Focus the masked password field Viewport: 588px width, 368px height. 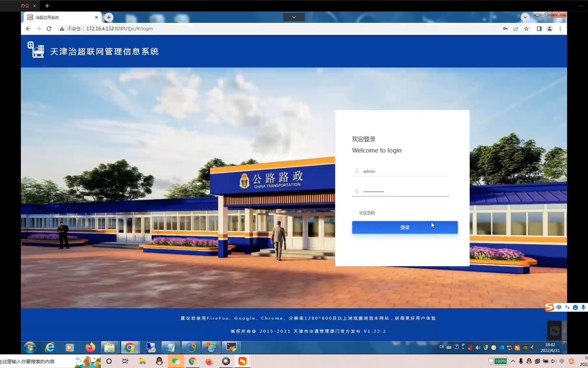(x=401, y=191)
